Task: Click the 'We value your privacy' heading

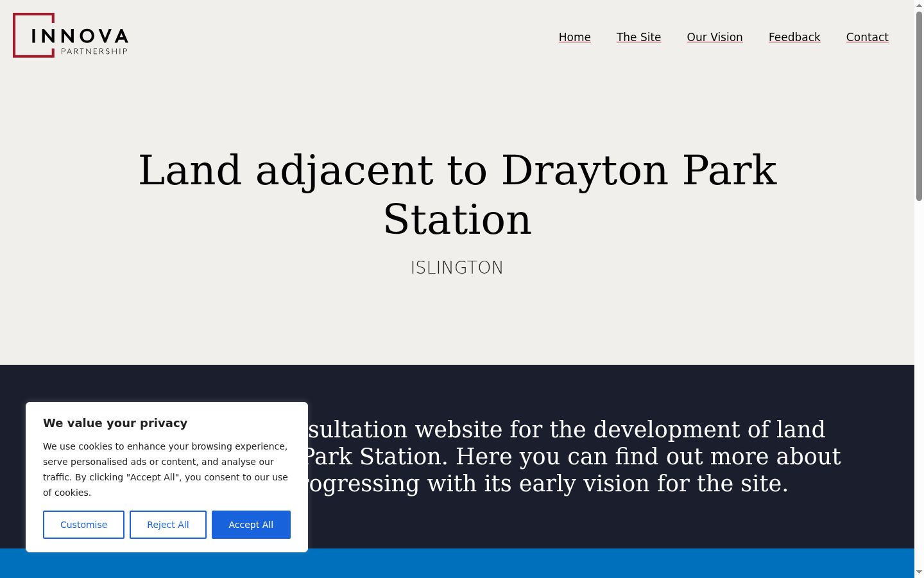Action: pyautogui.click(x=116, y=423)
